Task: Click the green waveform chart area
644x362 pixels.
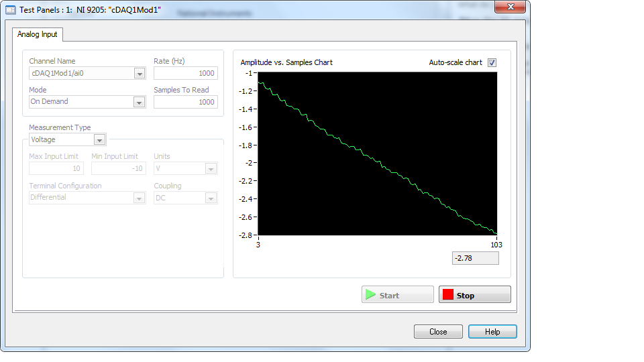Action: click(x=377, y=154)
